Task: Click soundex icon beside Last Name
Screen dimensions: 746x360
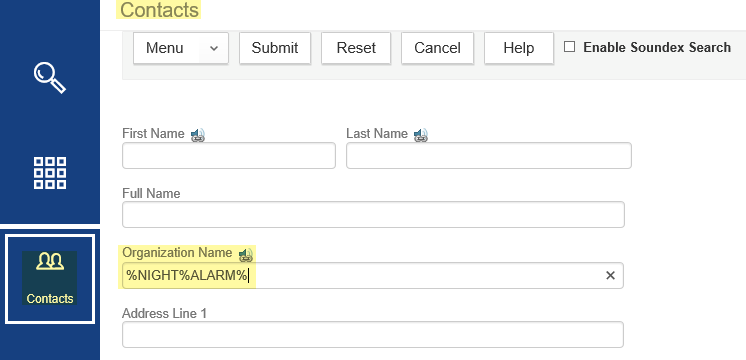Action: 421,136
